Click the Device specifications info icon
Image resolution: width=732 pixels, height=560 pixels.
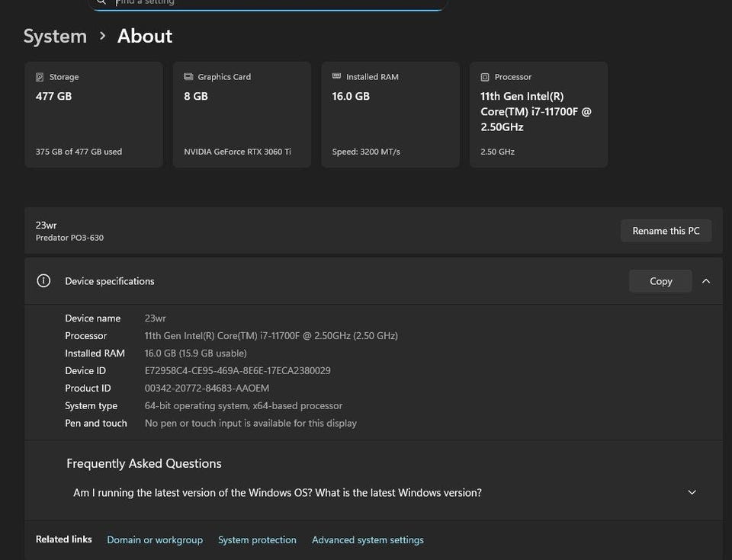43,281
